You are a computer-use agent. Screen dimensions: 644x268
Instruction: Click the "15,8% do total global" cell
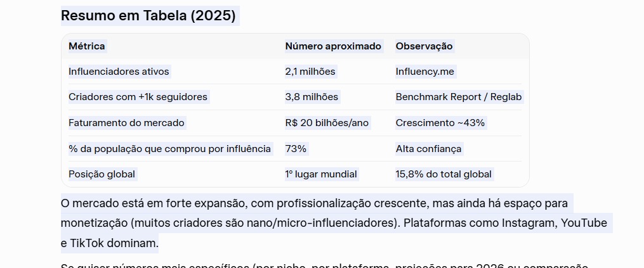tap(444, 174)
